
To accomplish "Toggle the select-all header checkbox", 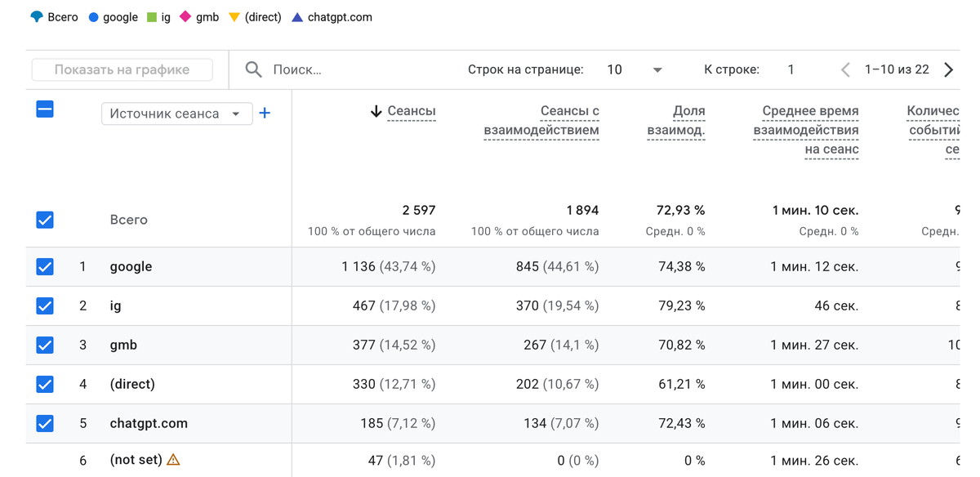I will (45, 109).
